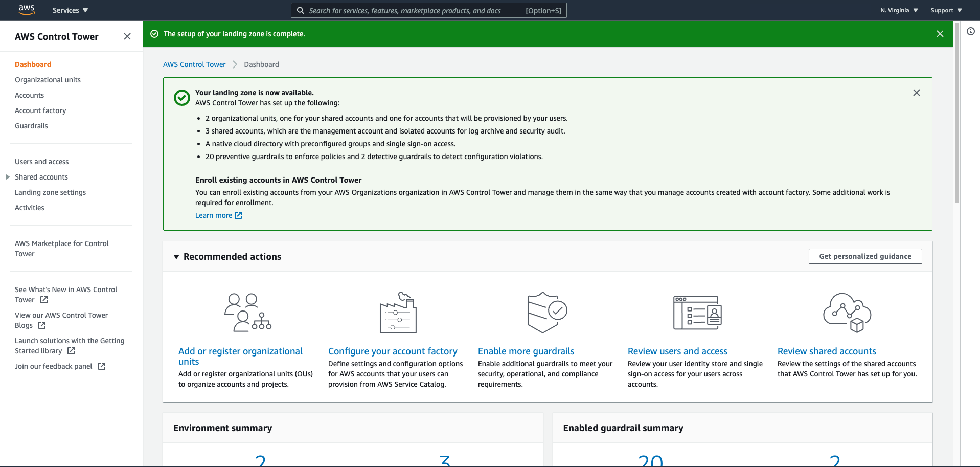Screen dimensions: 980x467
Task: Open Users and access page
Action: [x=41, y=162]
